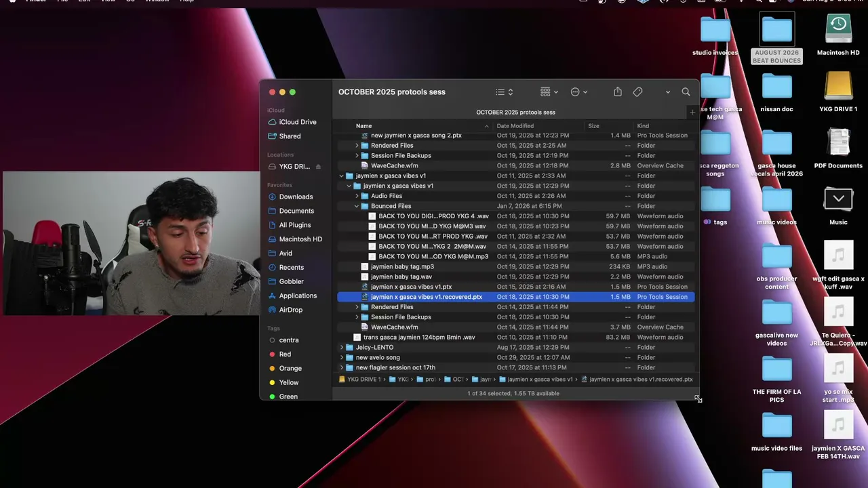Collapse the Bounced Files folder
This screenshot has width=868, height=488.
357,206
